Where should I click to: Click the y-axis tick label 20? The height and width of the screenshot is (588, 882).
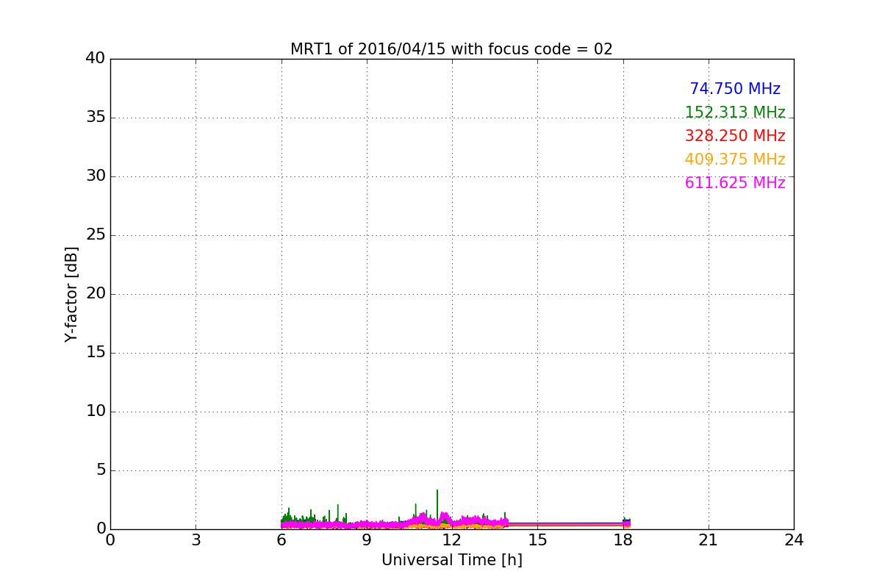click(x=96, y=294)
